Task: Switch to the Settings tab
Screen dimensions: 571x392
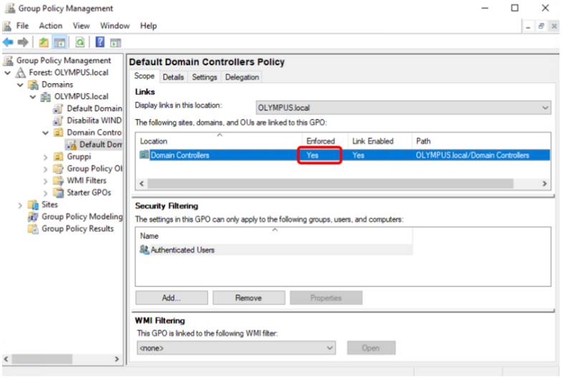Action: tap(204, 77)
